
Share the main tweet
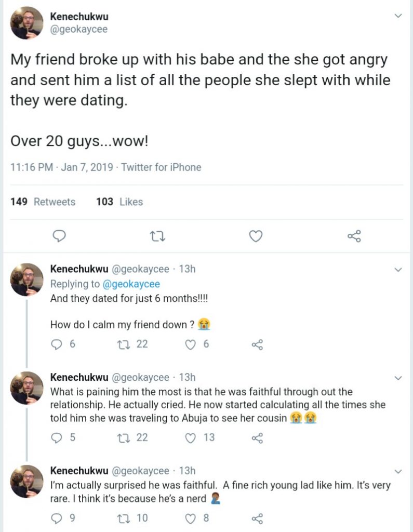click(x=353, y=237)
